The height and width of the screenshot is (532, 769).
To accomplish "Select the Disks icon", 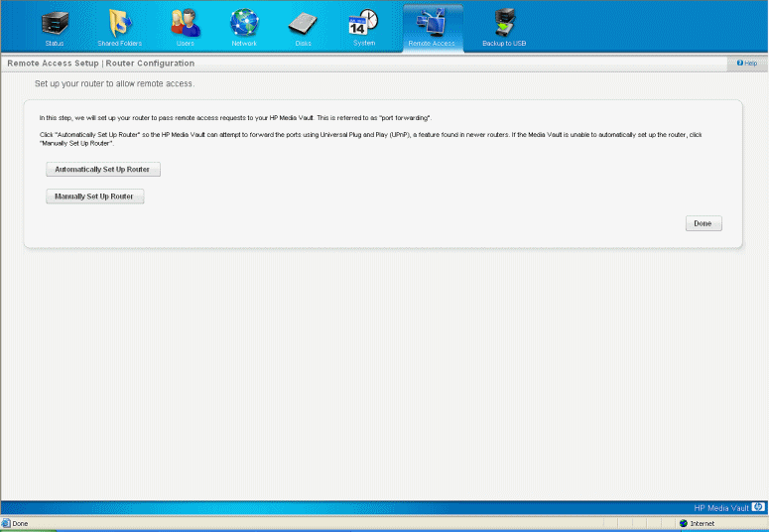I will (x=304, y=22).
